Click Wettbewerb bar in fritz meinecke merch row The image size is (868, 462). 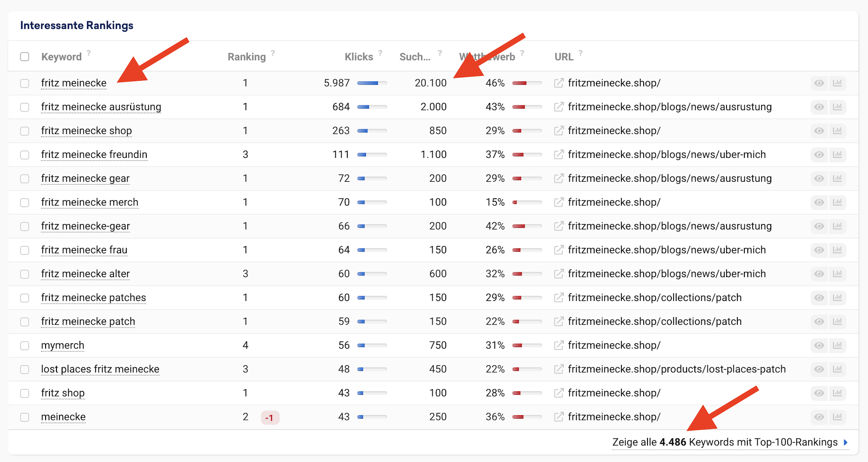point(527,202)
